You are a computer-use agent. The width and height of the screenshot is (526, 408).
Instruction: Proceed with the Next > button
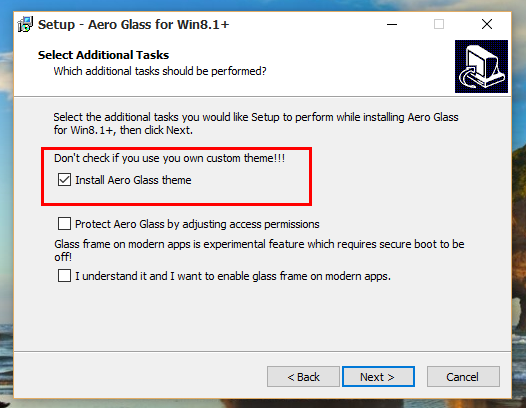(378, 376)
